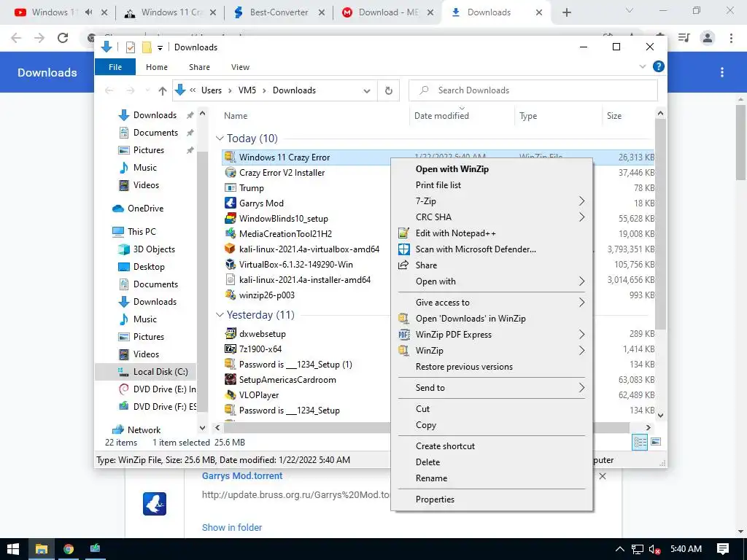The image size is (747, 560).
Task: Expand the ribbon chevron
Action: point(642,66)
